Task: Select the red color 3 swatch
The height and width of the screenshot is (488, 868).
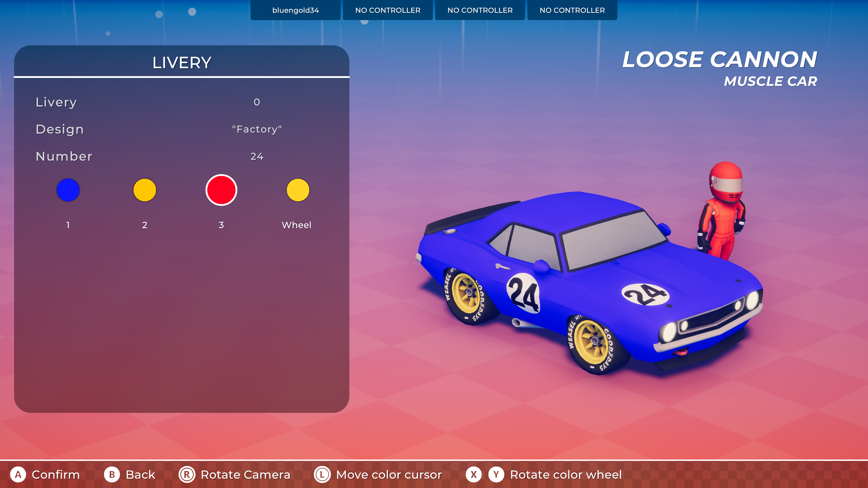Action: 221,190
